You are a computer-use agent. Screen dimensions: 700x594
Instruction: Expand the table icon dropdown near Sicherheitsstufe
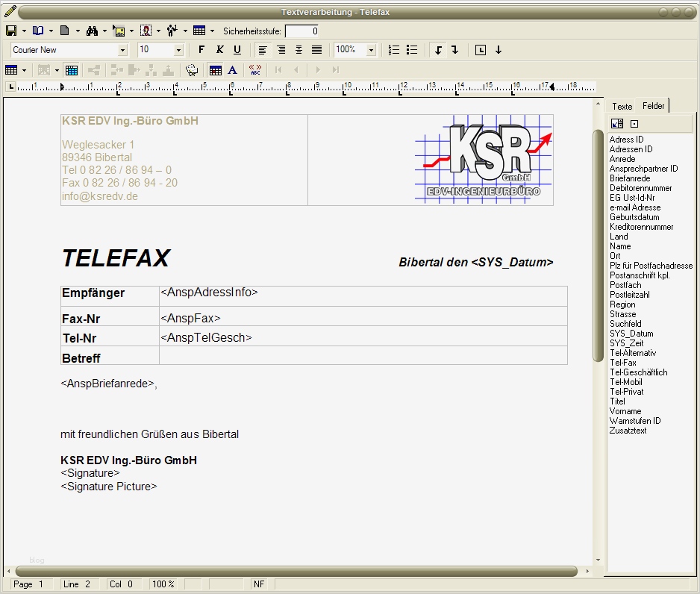tap(212, 31)
